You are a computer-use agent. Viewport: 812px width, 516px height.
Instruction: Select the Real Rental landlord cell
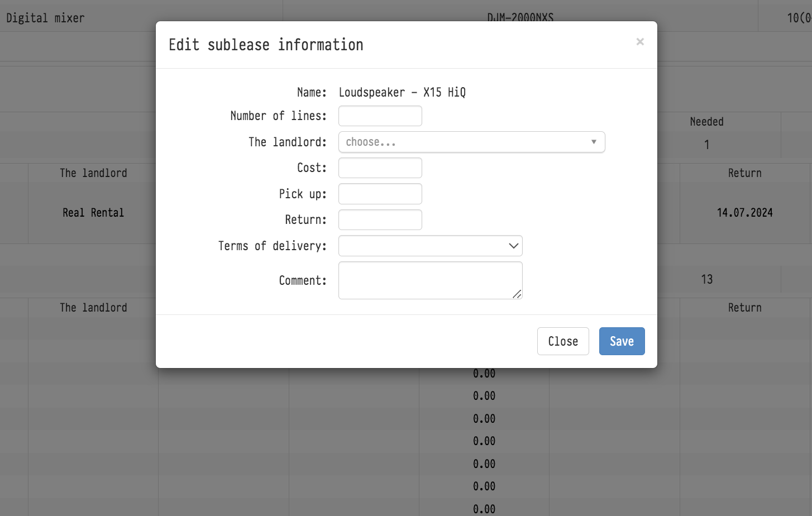tap(93, 213)
